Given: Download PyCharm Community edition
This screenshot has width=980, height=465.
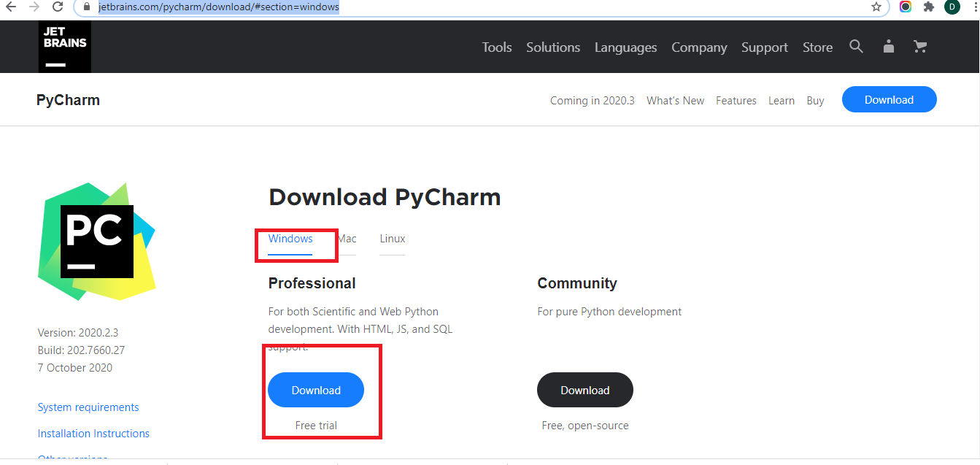Looking at the screenshot, I should (585, 390).
